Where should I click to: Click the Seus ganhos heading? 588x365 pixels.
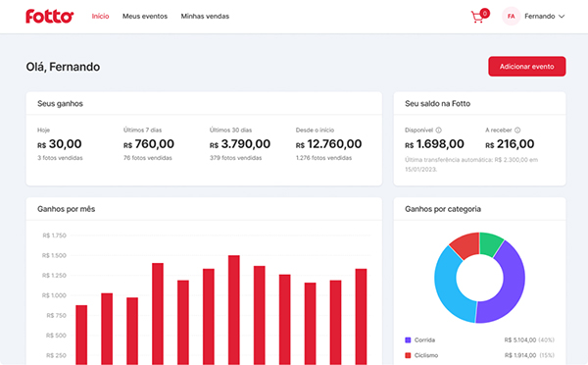point(60,104)
